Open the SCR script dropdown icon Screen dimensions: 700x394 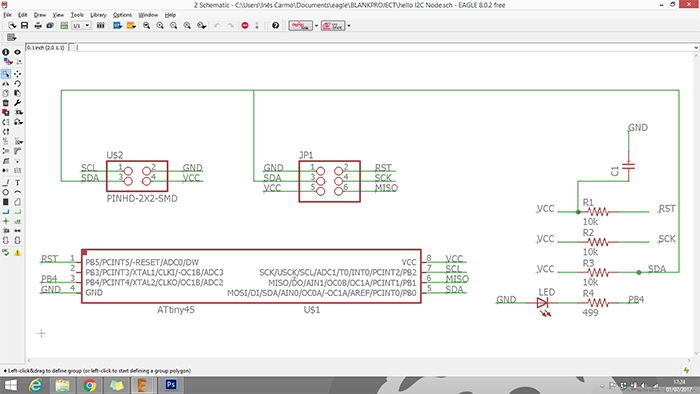pyautogui.click(x=117, y=25)
